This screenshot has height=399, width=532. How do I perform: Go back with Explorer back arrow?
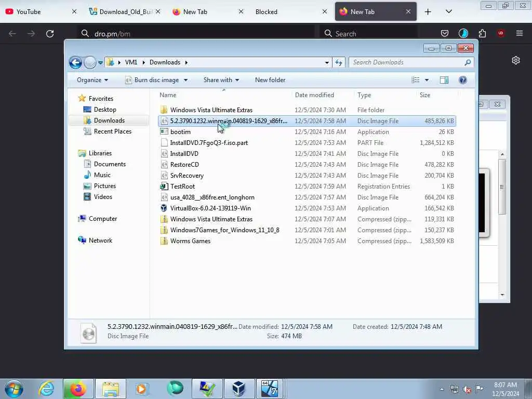click(75, 62)
